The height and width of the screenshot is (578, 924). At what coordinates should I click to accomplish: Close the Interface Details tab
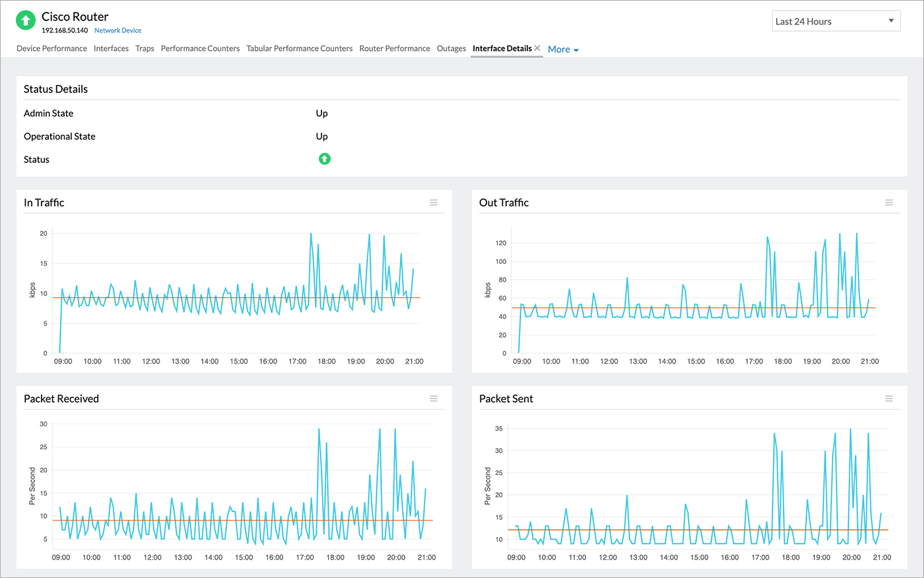coord(537,48)
